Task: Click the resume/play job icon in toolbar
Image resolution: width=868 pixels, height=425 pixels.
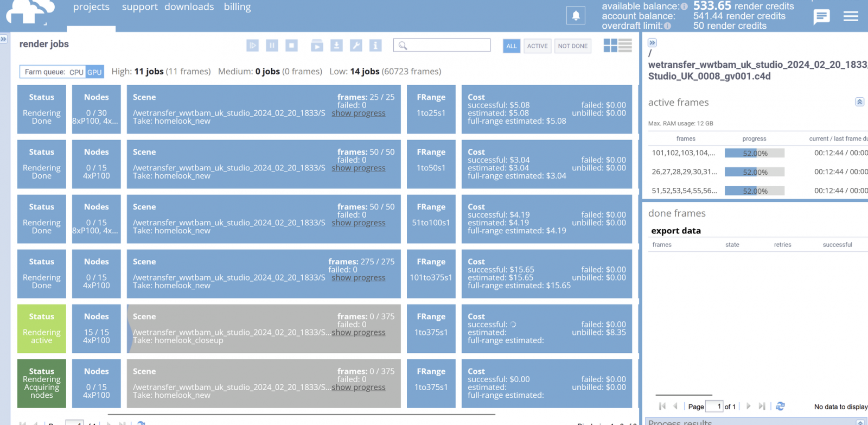Action: click(252, 46)
